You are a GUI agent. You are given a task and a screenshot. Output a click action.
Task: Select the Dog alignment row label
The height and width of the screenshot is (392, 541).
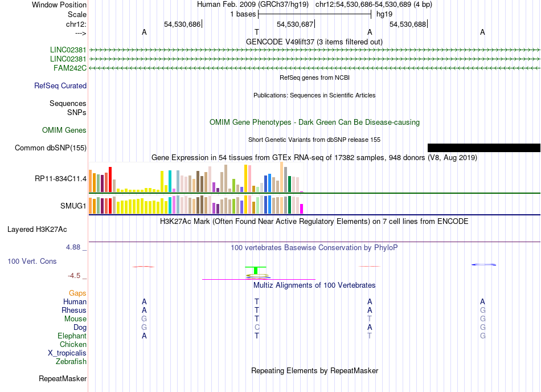click(x=80, y=327)
